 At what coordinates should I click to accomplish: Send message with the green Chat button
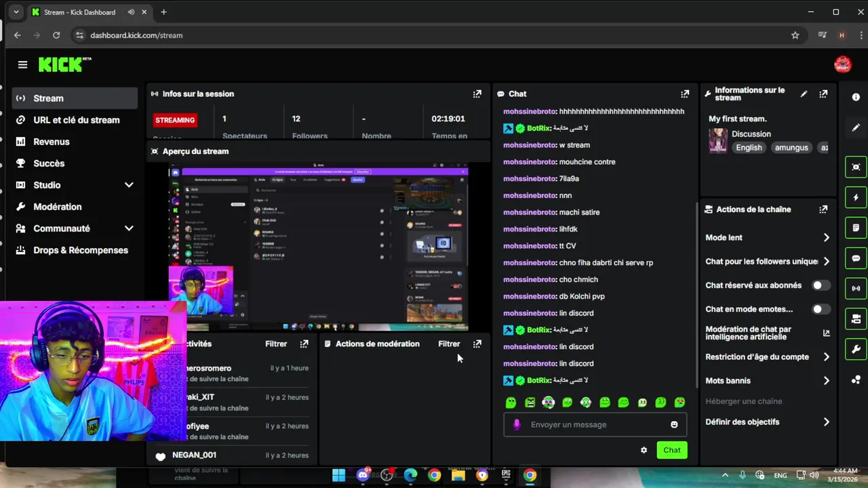pos(672,450)
